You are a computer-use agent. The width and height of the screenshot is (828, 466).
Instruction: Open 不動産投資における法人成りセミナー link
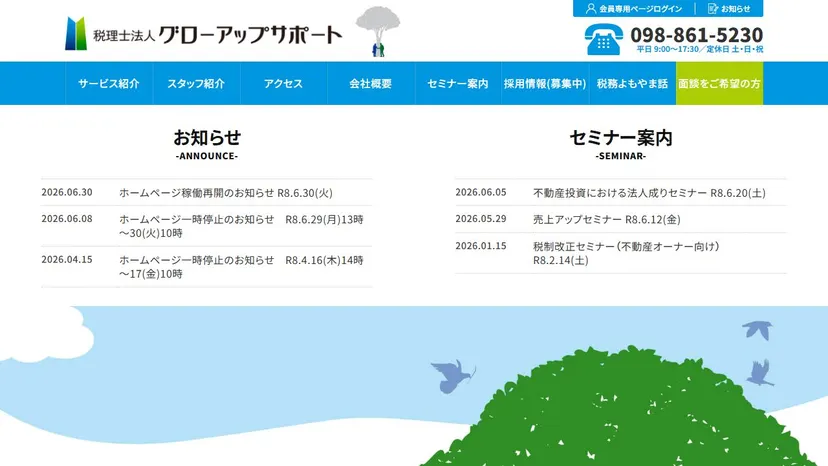649,193
